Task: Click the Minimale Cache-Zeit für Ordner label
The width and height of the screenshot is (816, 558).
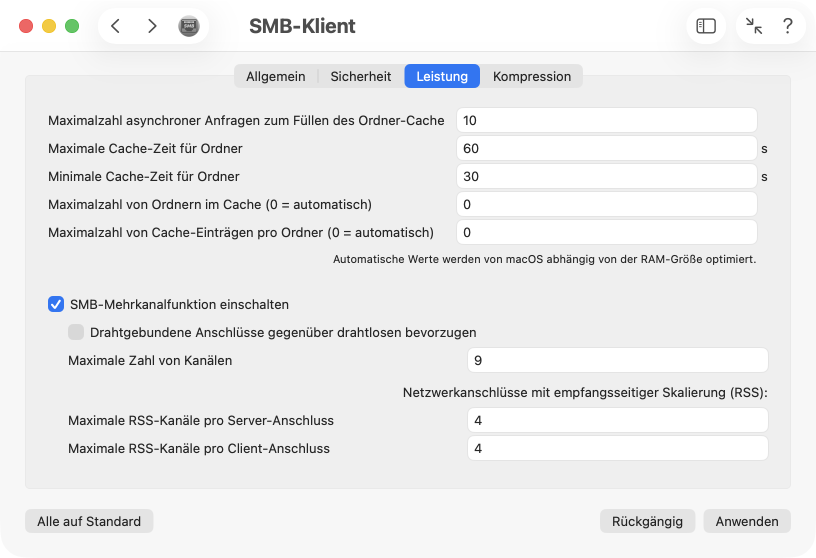Action: tap(144, 176)
